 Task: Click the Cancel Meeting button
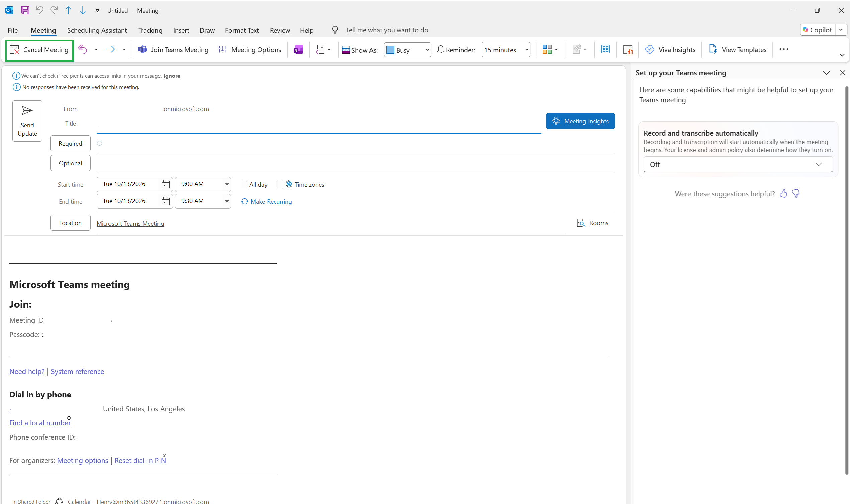(x=39, y=50)
